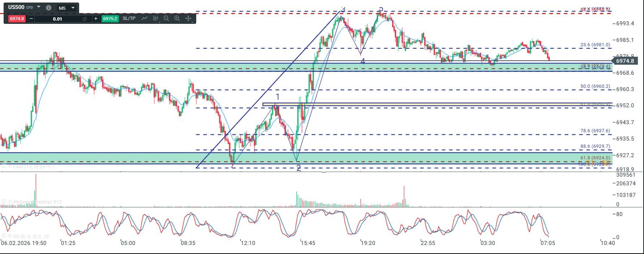The image size is (644, 254).
Task: Remove the Wolumen volume indicator with its X
Action: (10, 202)
